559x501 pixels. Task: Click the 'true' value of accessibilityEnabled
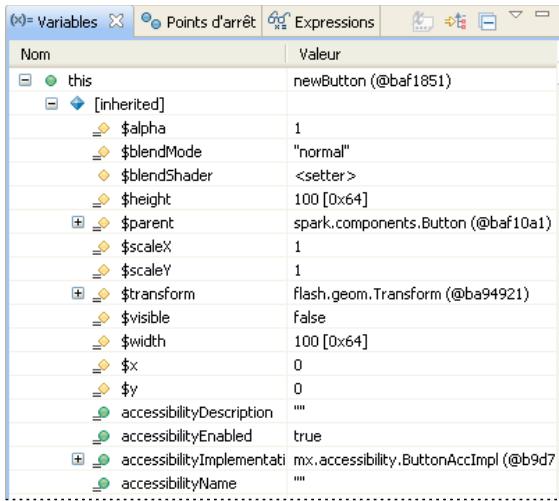307,436
